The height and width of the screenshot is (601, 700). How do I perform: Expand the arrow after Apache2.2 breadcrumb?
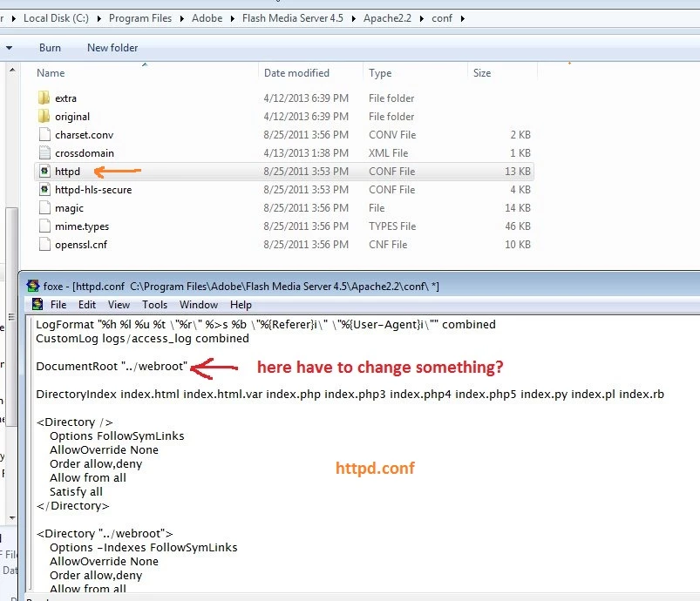tap(421, 18)
